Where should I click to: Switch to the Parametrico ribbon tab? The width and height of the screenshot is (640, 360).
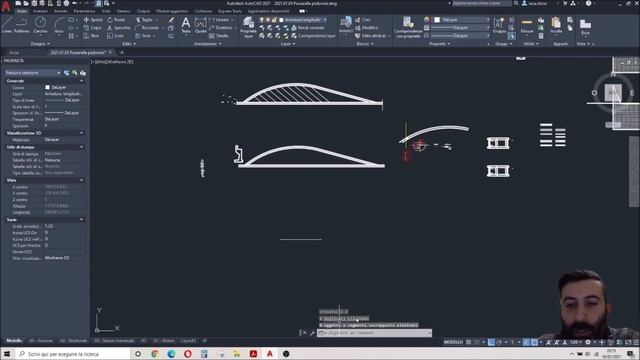point(84,11)
